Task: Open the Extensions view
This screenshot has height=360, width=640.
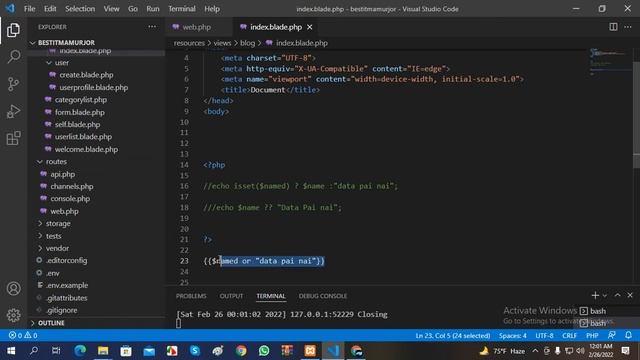Action: pyautogui.click(x=13, y=138)
